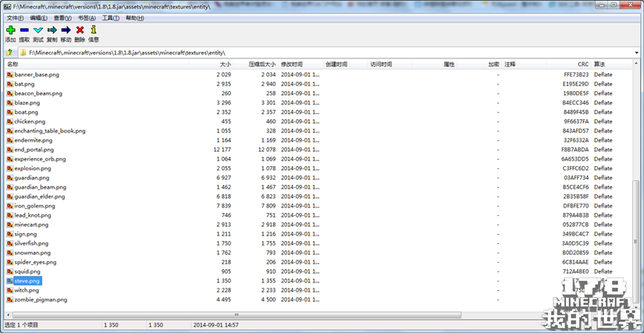Click the file icon of minecart.png
644x333 pixels.
click(10, 225)
